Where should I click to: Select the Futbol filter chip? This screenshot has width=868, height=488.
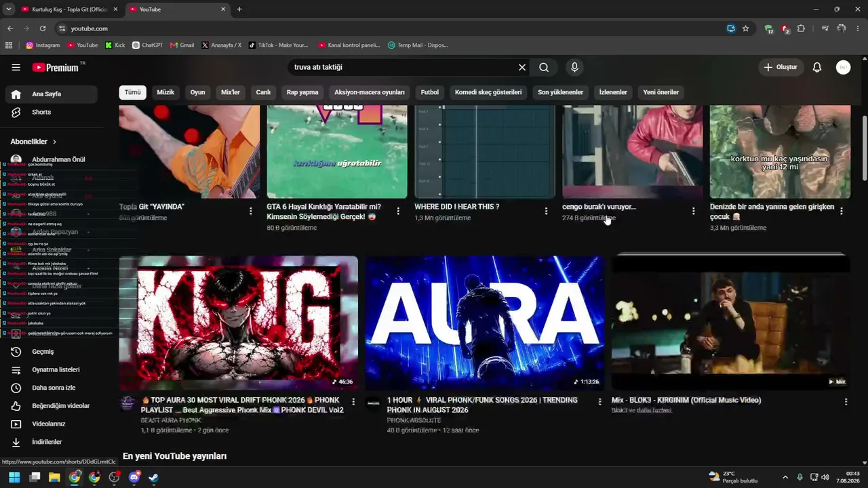pos(430,92)
